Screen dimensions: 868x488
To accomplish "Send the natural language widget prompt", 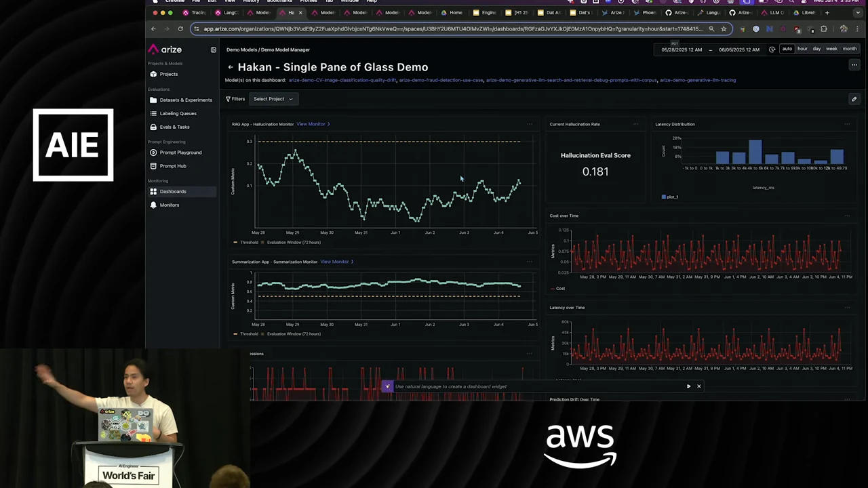I will click(688, 386).
